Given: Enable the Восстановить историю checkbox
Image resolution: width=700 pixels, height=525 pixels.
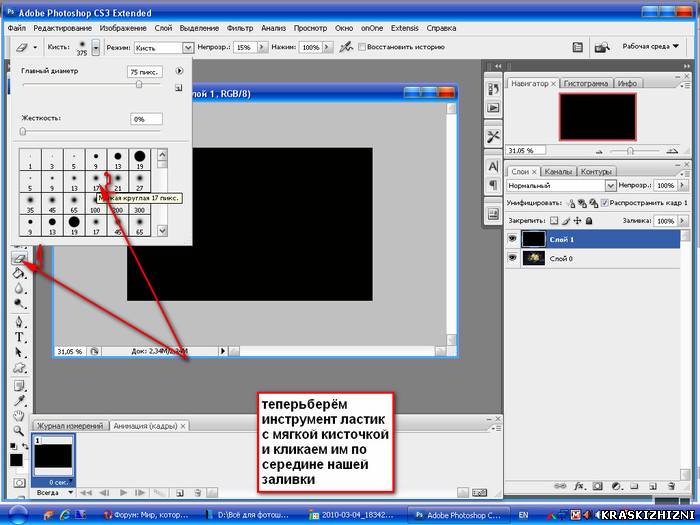Looking at the screenshot, I should point(362,47).
